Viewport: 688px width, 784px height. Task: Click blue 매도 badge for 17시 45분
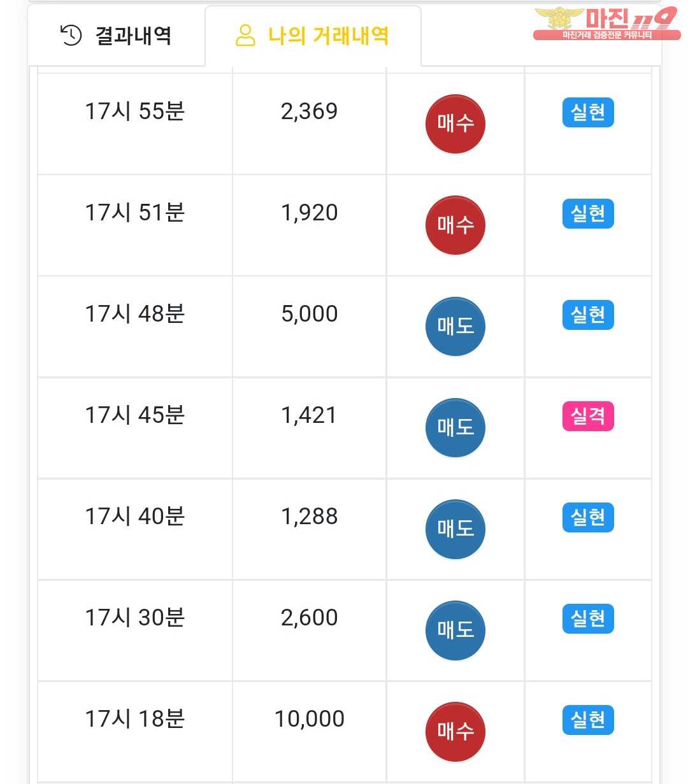click(455, 427)
